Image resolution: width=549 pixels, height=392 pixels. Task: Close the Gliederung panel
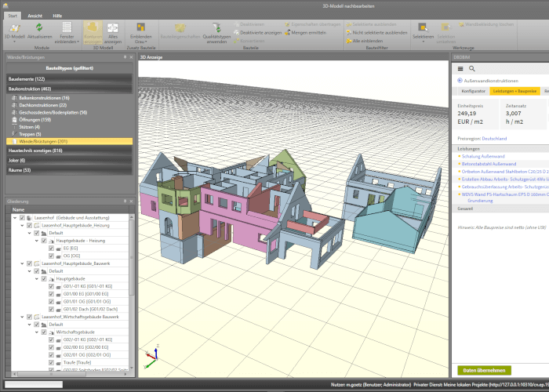131,201
